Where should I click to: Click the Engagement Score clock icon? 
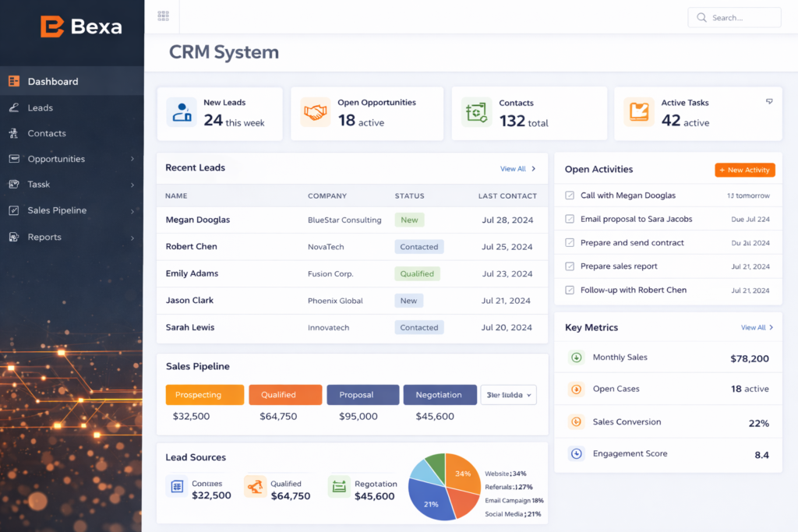tap(577, 453)
